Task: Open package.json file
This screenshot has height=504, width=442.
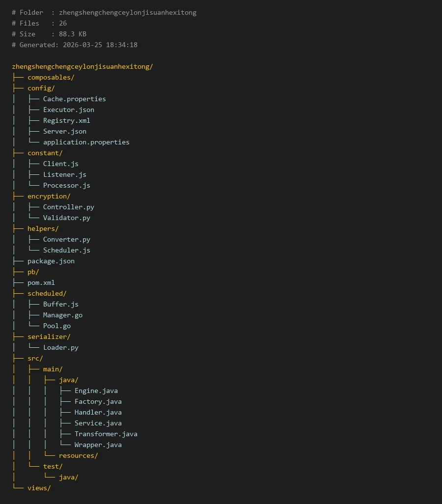Action: click(x=51, y=261)
